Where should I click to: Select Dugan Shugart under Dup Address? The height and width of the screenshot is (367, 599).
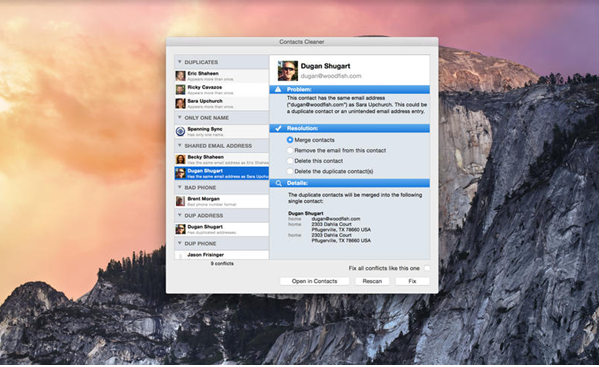pos(222,229)
